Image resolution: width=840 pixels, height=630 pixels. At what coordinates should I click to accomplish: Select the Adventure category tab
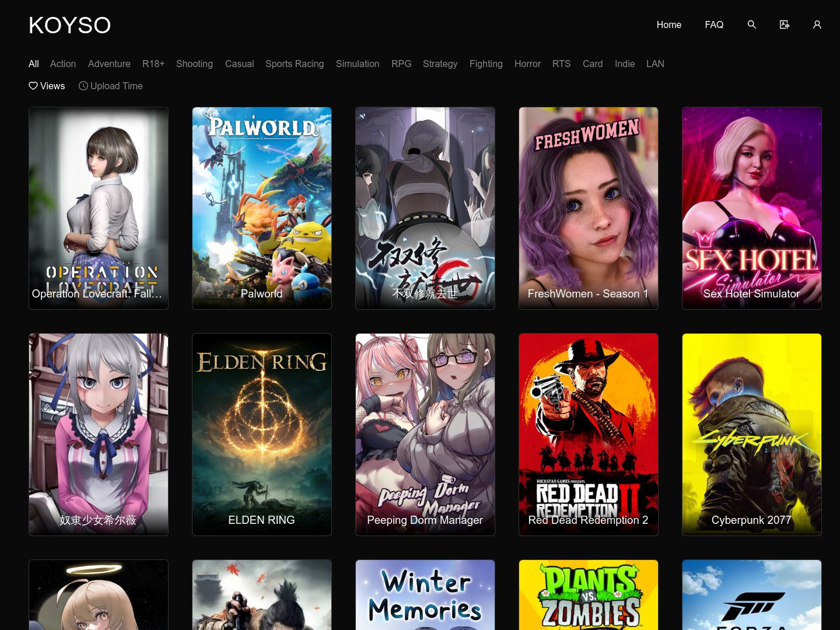pos(109,64)
